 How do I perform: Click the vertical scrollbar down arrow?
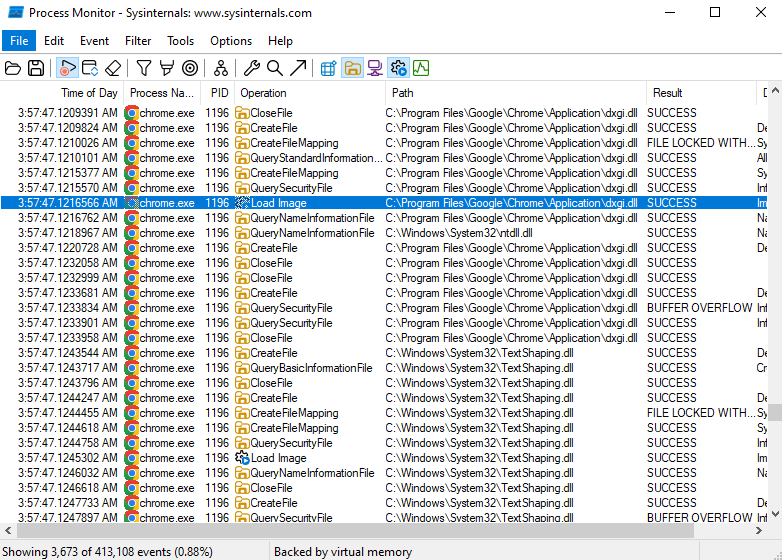tap(775, 514)
